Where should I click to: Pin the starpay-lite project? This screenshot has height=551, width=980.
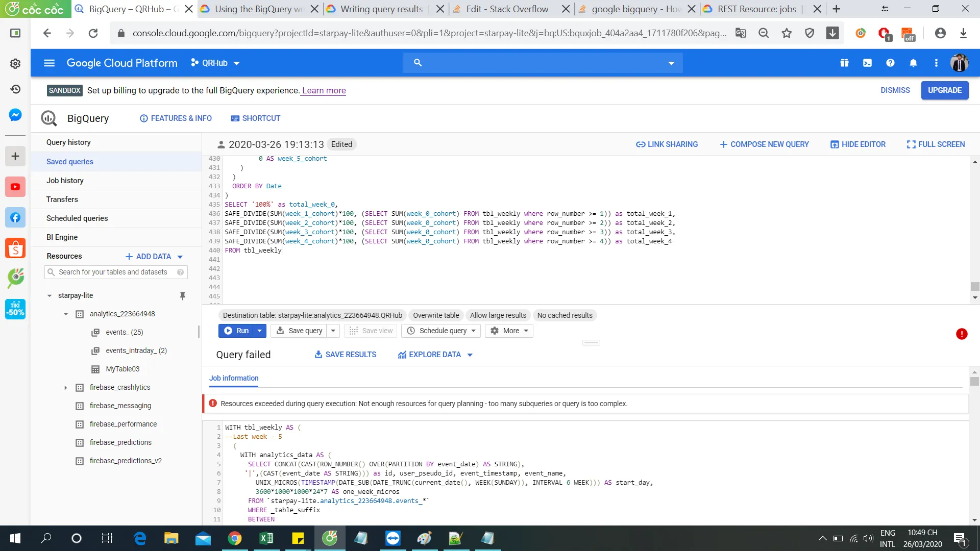click(182, 295)
